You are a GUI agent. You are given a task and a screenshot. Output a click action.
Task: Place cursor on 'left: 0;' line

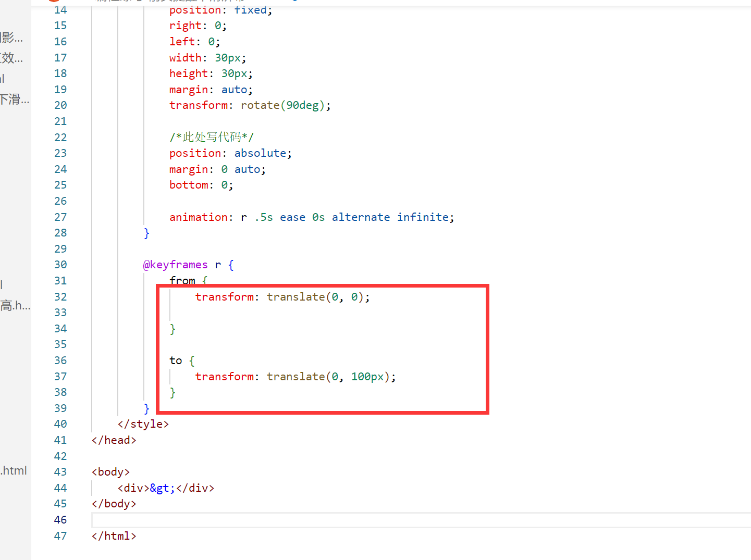(195, 42)
